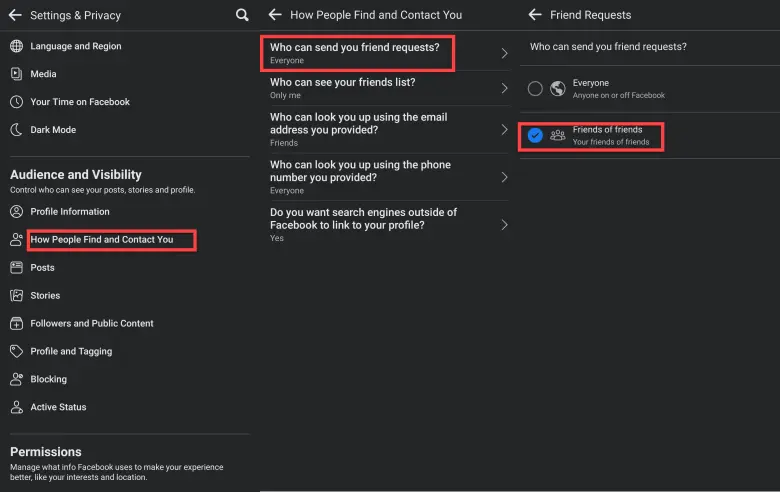The height and width of the screenshot is (492, 780).
Task: Select the Everyone radio button
Action: click(535, 89)
